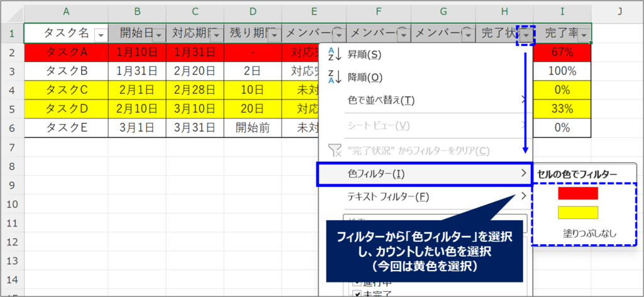
Task: Click the ascending sort A-Z icon
Action: point(335,55)
